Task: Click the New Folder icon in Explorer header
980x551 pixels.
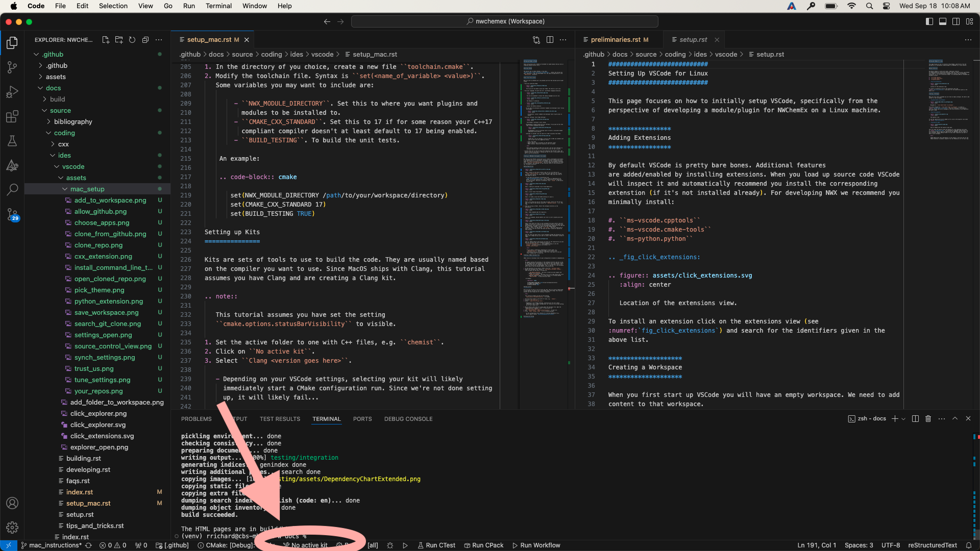Action: pos(119,40)
